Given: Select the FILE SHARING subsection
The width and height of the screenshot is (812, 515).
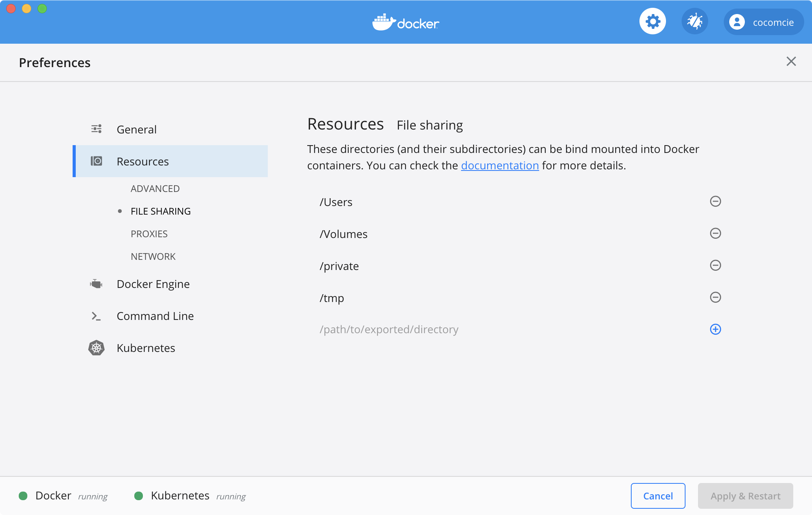Looking at the screenshot, I should point(160,211).
